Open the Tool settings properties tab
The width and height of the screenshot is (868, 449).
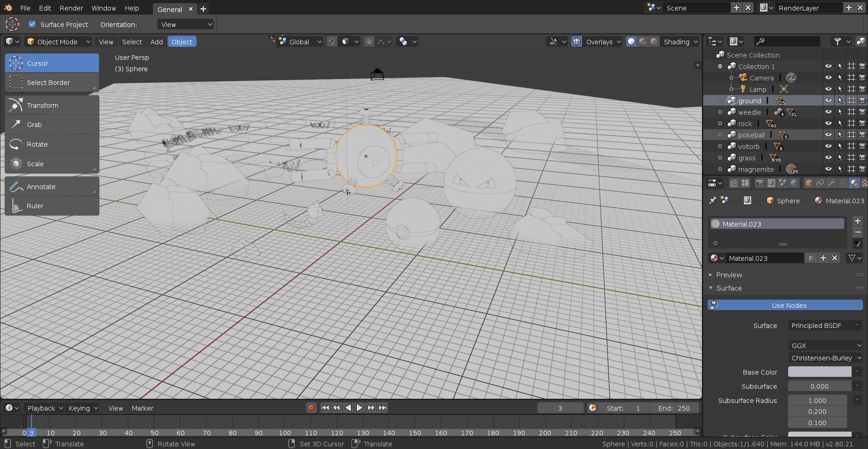point(734,183)
